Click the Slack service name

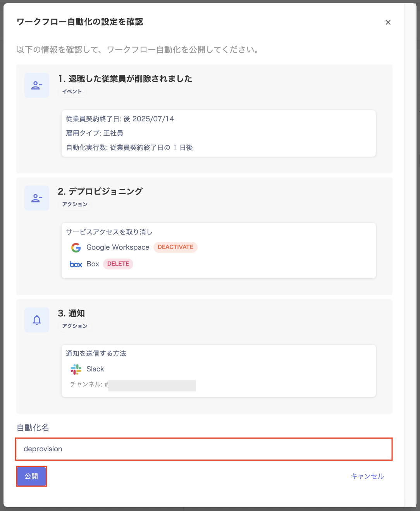[95, 369]
